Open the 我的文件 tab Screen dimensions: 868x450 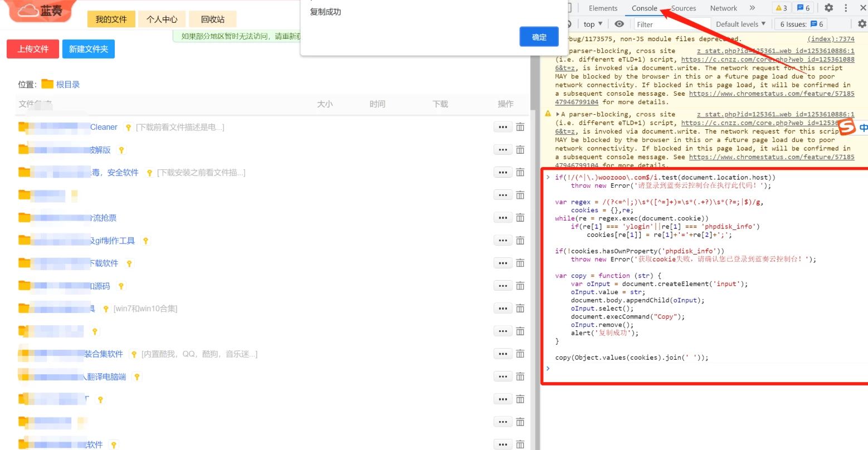click(111, 19)
